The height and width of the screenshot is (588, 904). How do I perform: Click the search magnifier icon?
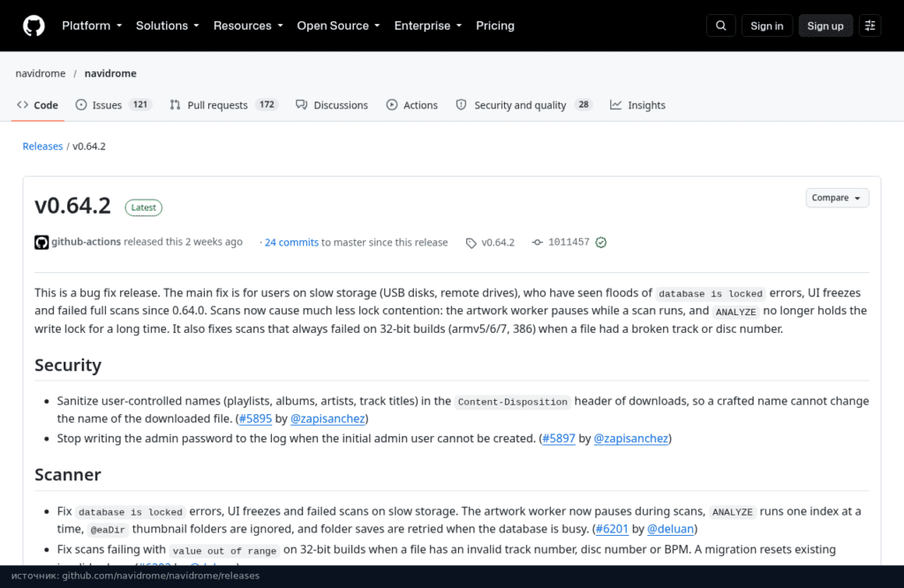point(720,26)
